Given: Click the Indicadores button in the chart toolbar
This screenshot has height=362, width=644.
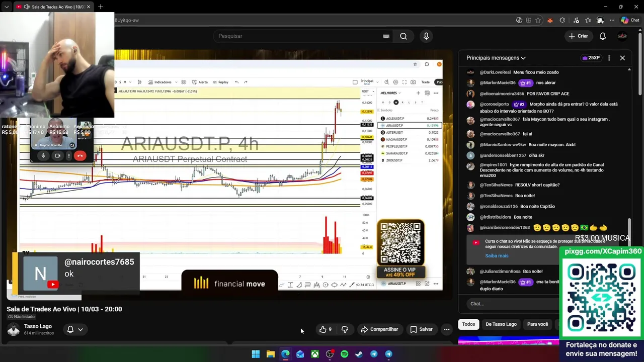Looking at the screenshot, I should pyautogui.click(x=160, y=82).
